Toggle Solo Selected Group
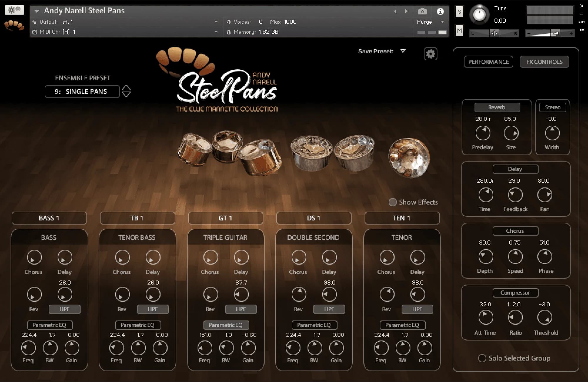Screen dimensions: 588x382 coord(482,358)
